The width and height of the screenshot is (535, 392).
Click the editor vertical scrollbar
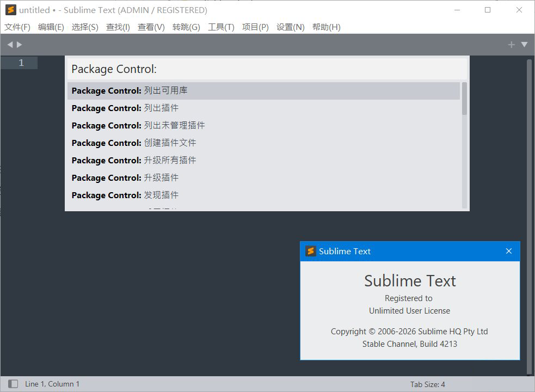[529, 217]
